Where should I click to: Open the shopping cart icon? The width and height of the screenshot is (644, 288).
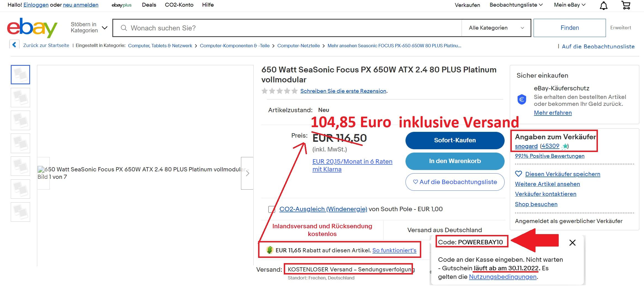[626, 5]
